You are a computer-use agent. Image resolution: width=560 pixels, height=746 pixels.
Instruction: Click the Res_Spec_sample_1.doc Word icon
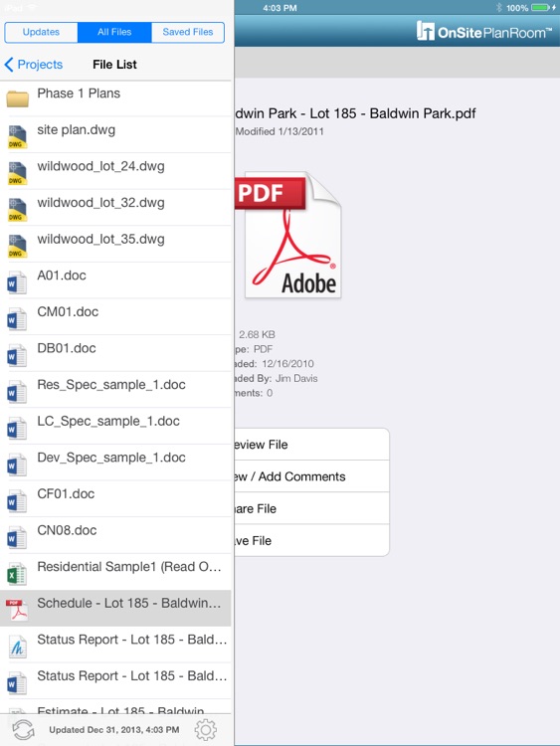click(17, 392)
